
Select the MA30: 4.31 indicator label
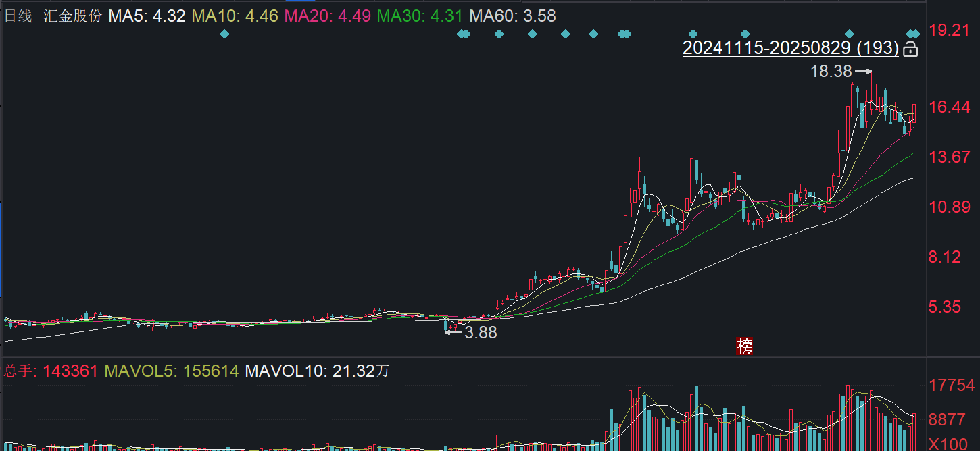(x=420, y=16)
